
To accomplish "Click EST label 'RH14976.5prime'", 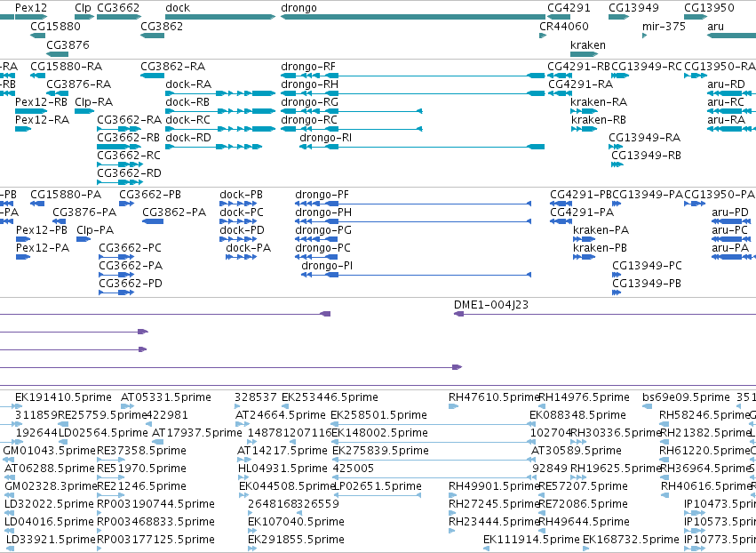I will [584, 397].
